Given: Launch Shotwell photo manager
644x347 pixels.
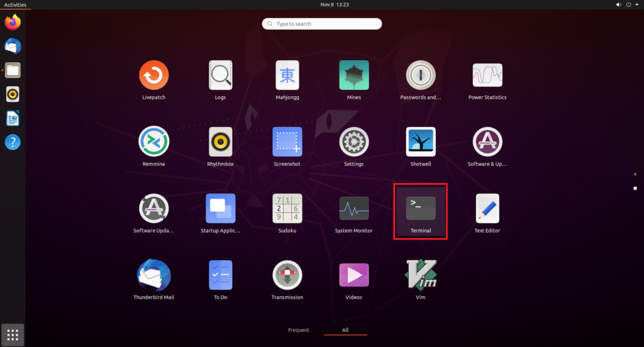Looking at the screenshot, I should click(421, 146).
